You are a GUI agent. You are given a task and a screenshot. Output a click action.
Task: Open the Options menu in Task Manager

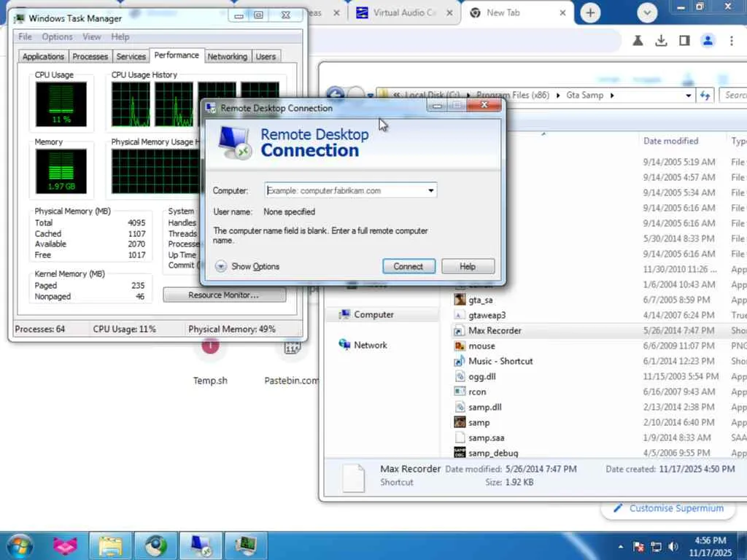tap(57, 36)
